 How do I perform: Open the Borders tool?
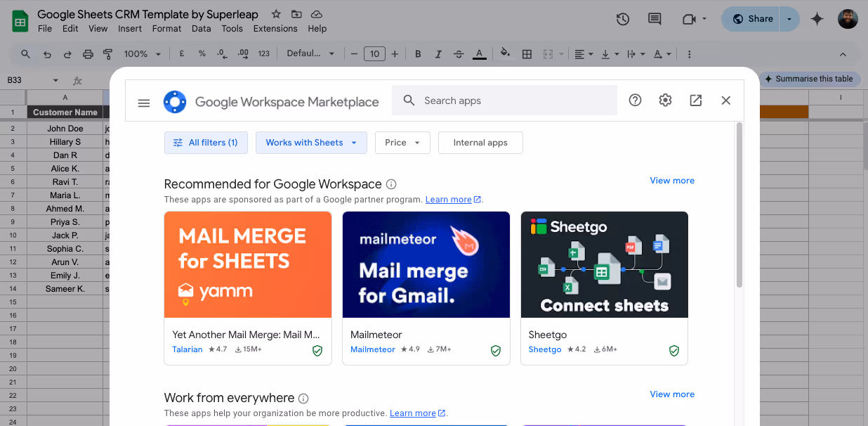tap(527, 54)
